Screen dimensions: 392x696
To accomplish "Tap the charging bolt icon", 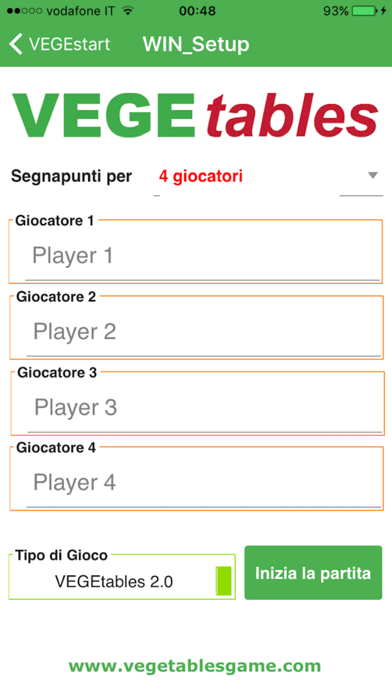I will [383, 11].
